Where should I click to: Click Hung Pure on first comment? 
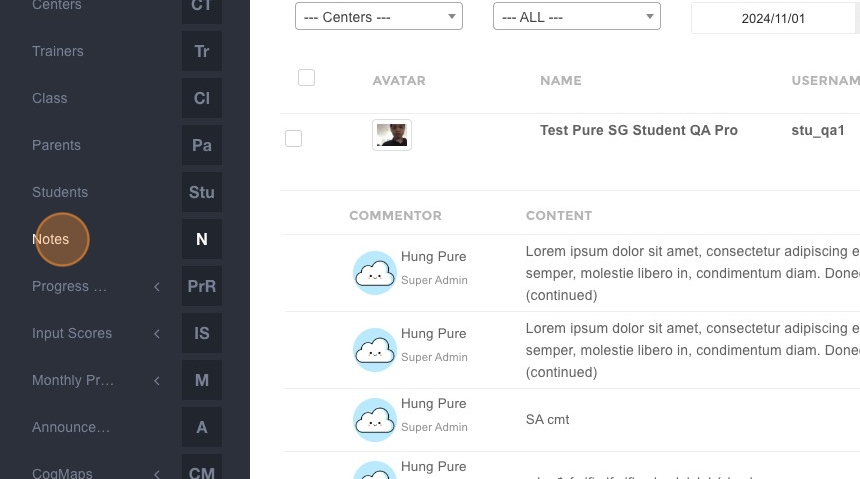(433, 256)
